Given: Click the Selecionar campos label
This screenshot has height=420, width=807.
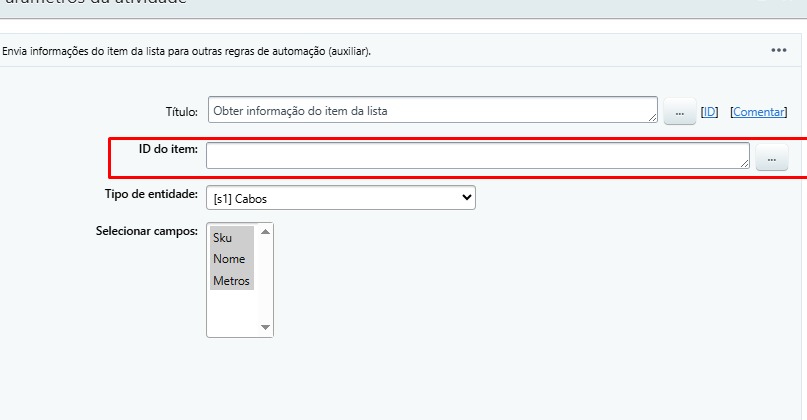Looking at the screenshot, I should [146, 231].
